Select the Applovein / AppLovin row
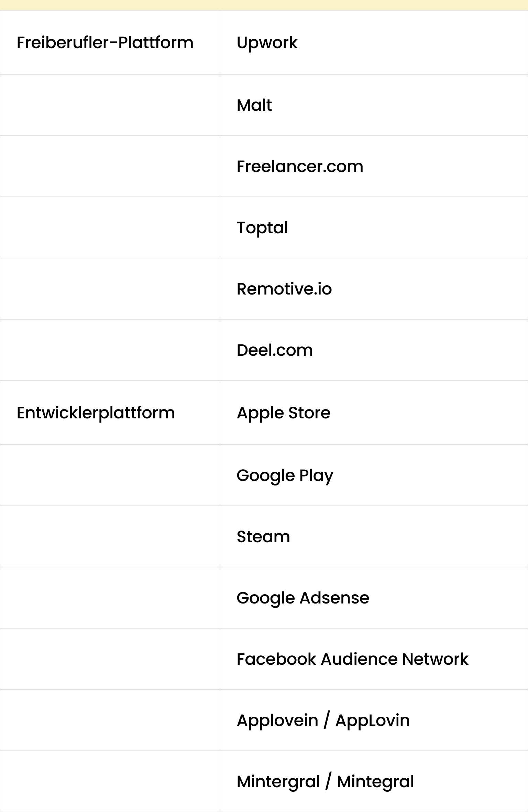 [x=323, y=720]
